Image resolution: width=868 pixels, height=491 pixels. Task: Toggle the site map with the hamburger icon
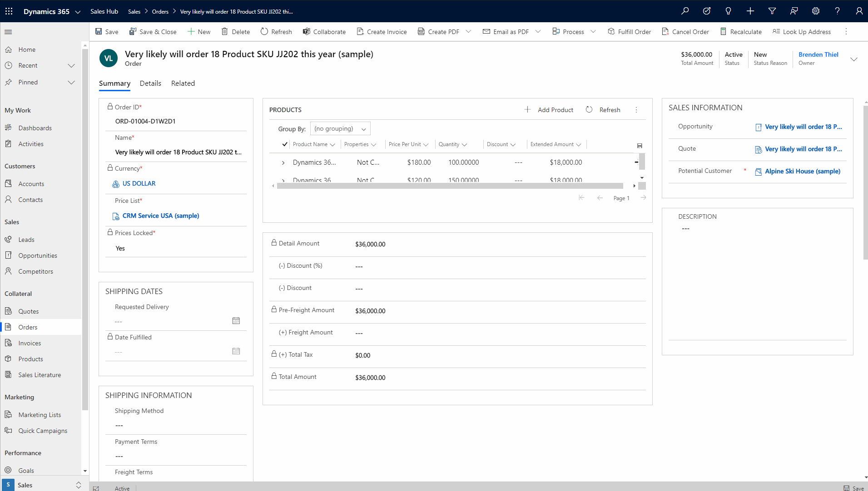click(x=8, y=32)
